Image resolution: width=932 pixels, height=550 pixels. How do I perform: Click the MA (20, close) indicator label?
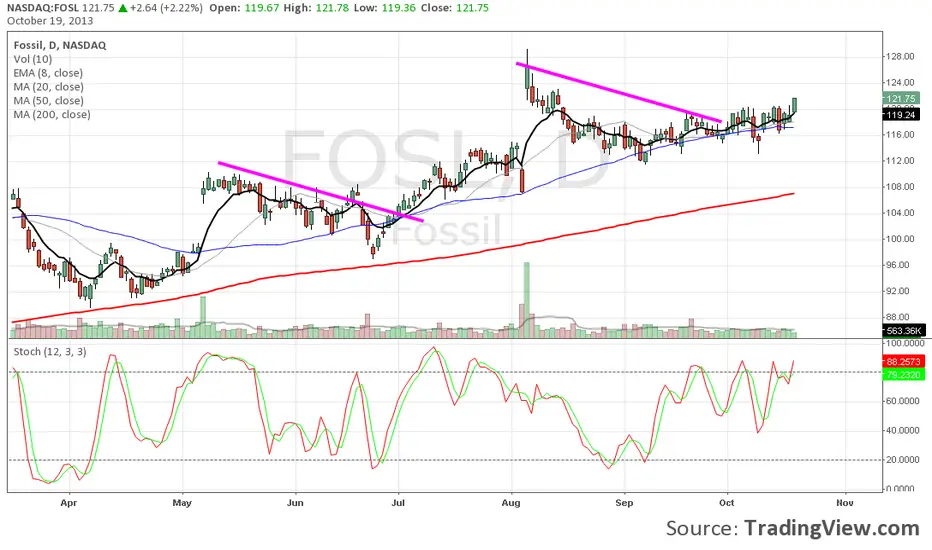pos(48,87)
